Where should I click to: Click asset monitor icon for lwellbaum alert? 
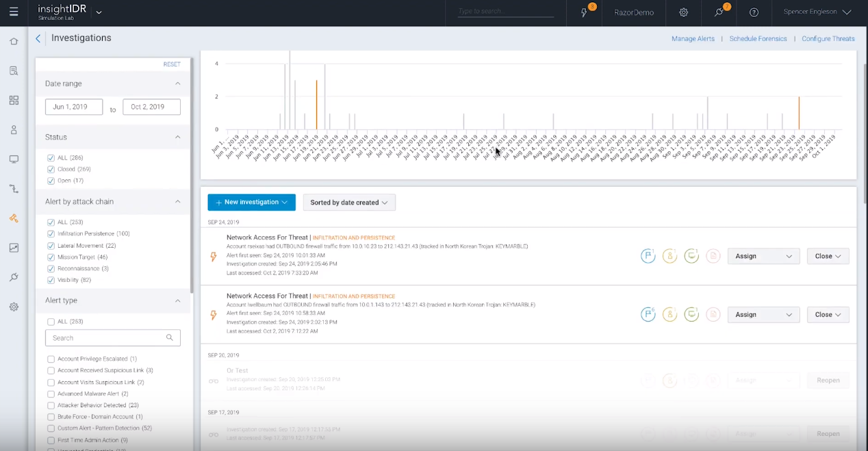(691, 314)
